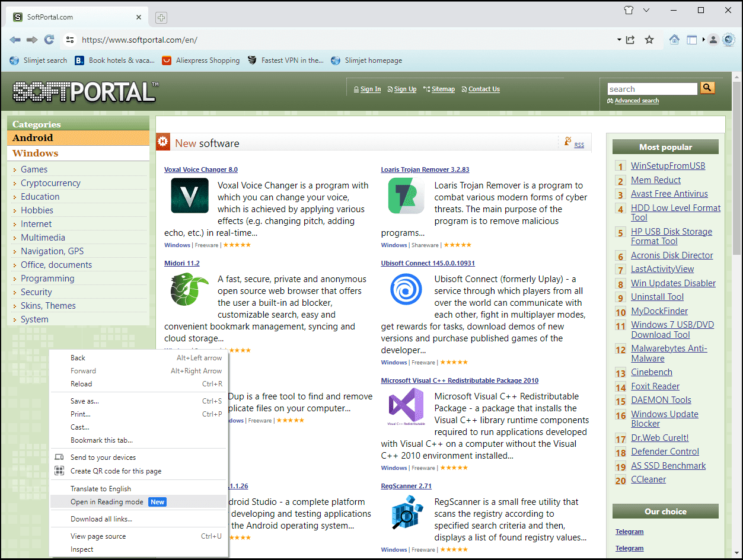The width and height of the screenshot is (743, 560).
Task: Open the Games category
Action: 34,169
